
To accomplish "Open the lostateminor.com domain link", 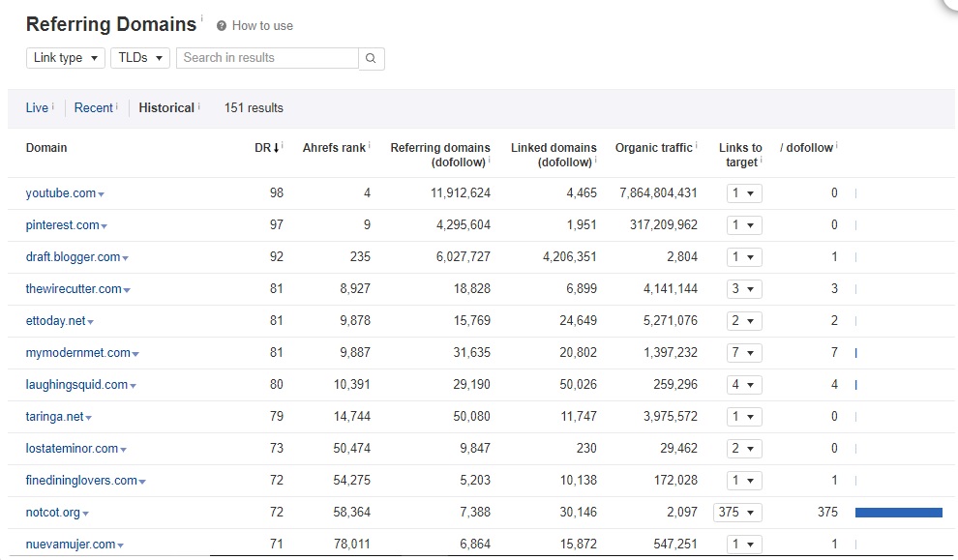I will pos(72,448).
